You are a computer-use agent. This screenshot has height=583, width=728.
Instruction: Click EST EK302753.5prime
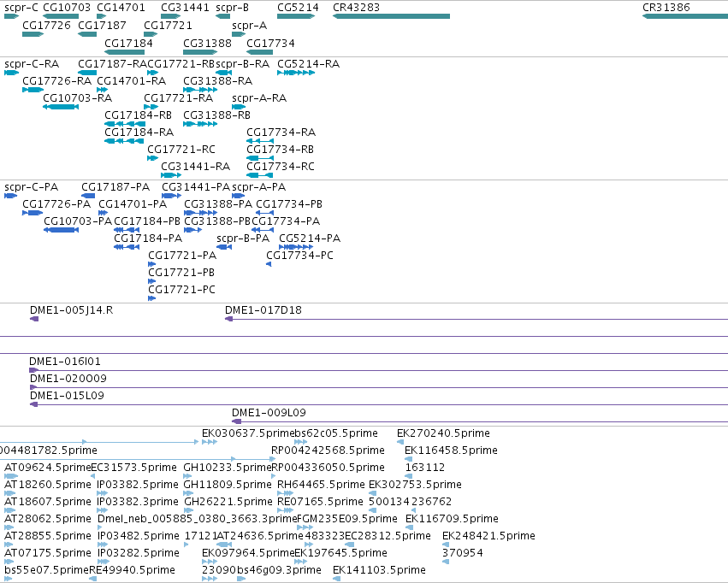415,485
